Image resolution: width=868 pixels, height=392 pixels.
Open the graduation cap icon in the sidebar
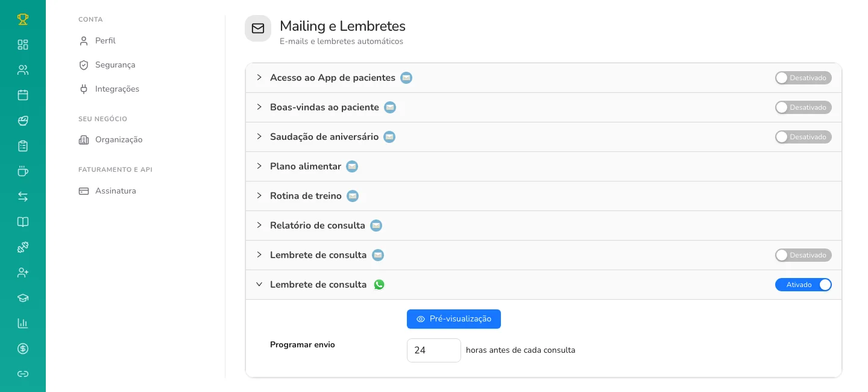click(23, 298)
